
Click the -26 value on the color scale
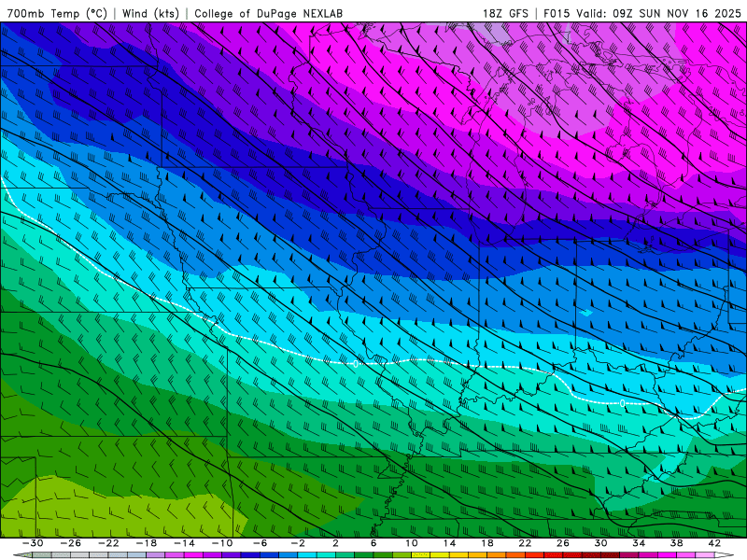click(71, 543)
